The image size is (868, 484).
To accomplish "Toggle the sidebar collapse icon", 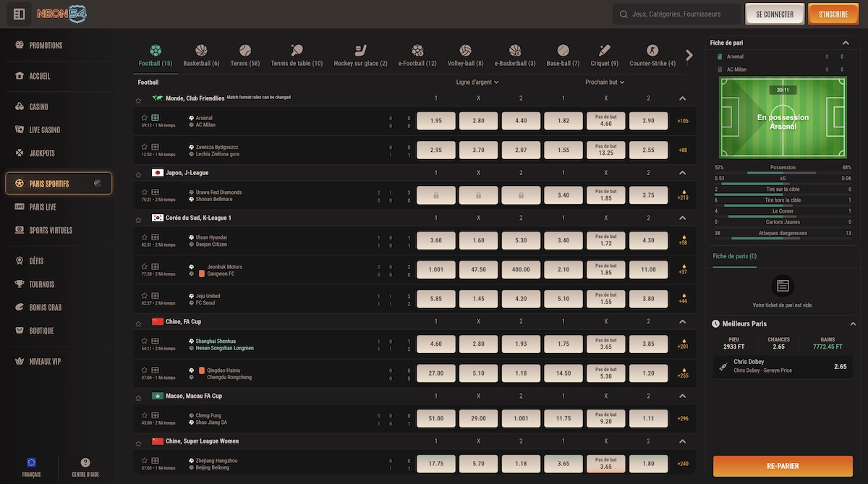I will pos(20,14).
